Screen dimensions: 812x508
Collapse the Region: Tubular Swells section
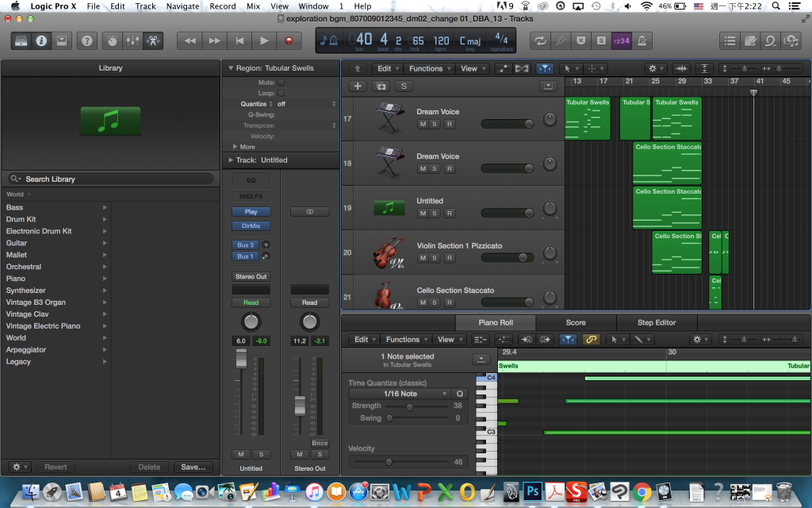231,68
